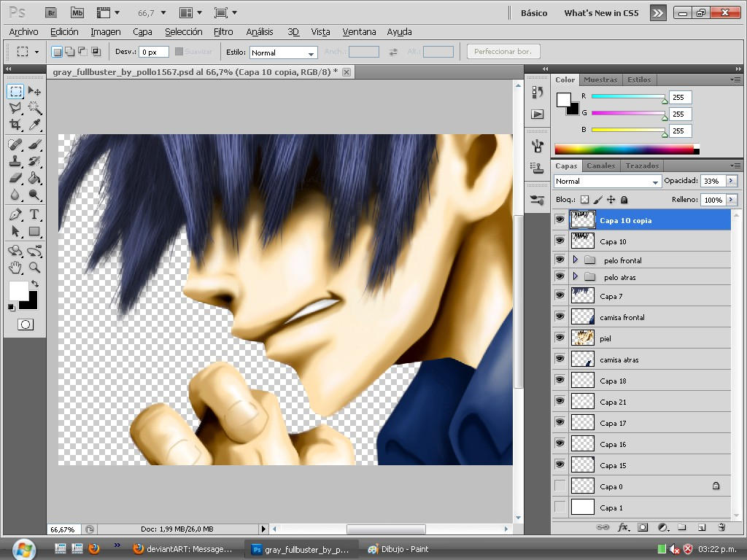This screenshot has height=560, width=747.
Task: Select the Eraser tool
Action: [16, 178]
